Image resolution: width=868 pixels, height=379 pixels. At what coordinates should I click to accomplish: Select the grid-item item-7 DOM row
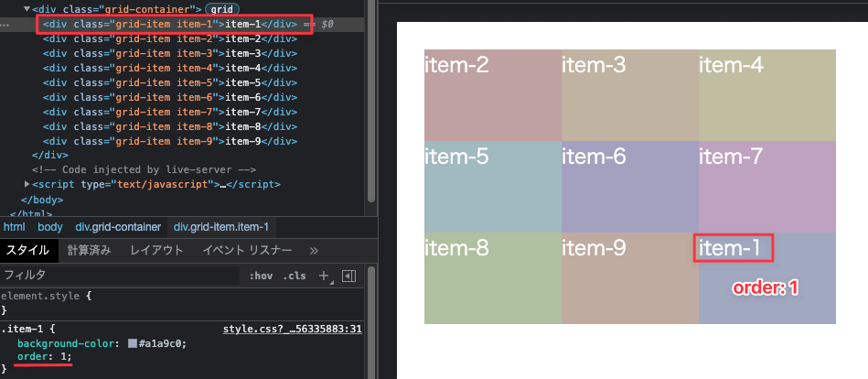(x=182, y=112)
